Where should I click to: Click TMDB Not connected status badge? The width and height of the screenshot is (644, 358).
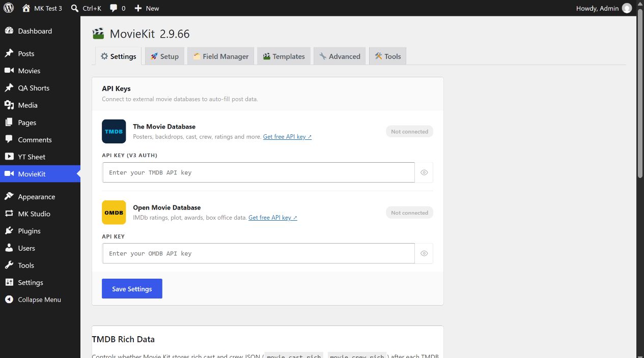click(x=409, y=132)
